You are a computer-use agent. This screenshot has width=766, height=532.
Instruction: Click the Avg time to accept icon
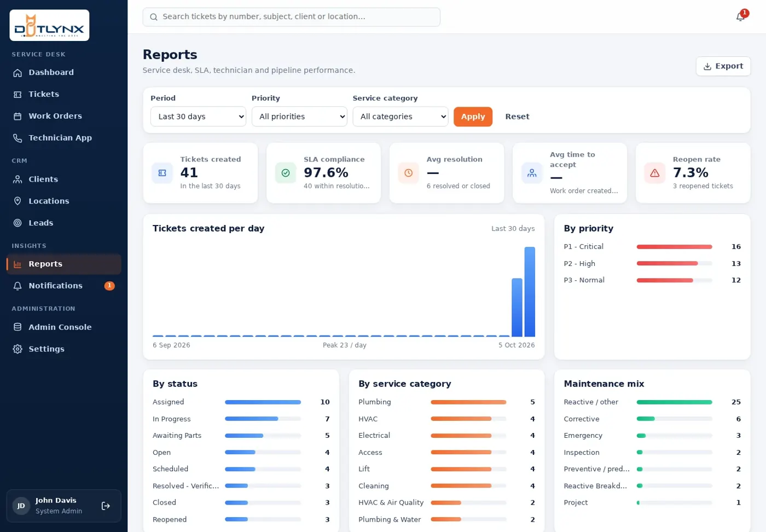pyautogui.click(x=532, y=173)
